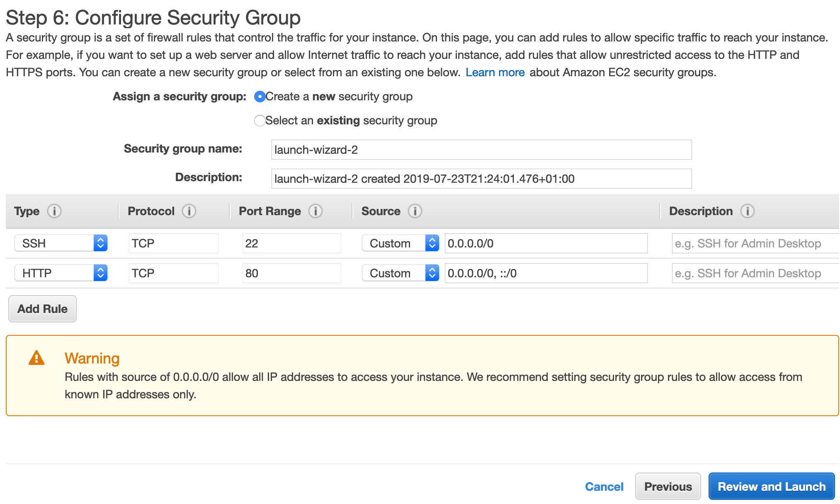The image size is (840, 504).
Task: Click the TCP protocol field in SSH row
Action: (x=173, y=243)
